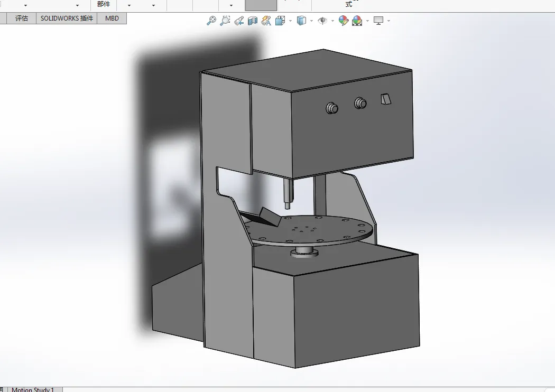555x392 pixels.
Task: Toggle the Section View icon
Action: tap(252, 21)
